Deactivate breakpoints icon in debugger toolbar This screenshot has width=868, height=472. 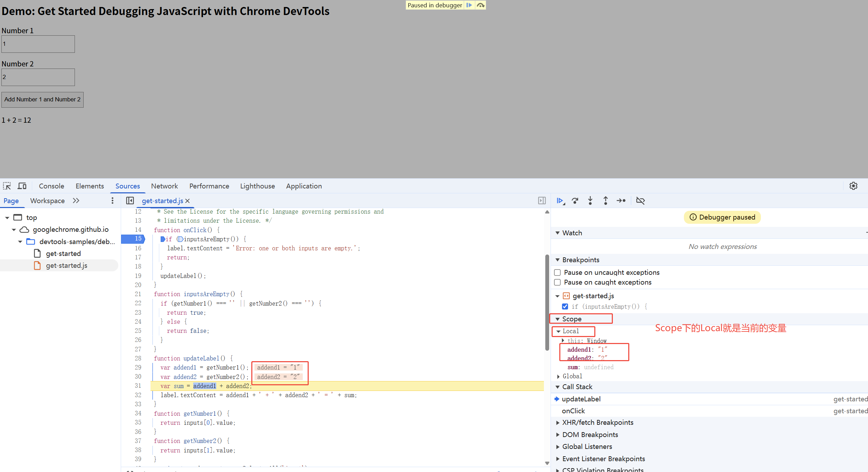point(640,201)
